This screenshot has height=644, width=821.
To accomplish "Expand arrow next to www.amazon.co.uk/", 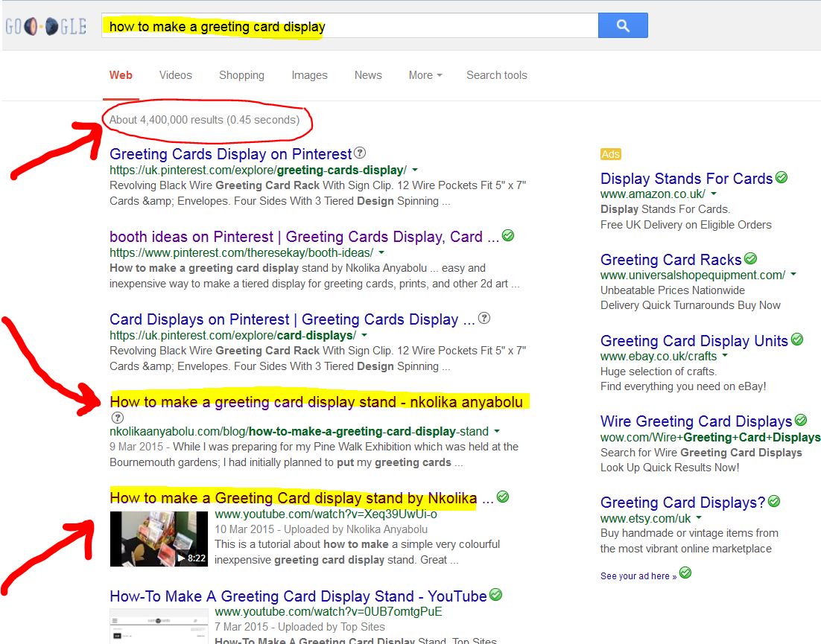I will [713, 194].
